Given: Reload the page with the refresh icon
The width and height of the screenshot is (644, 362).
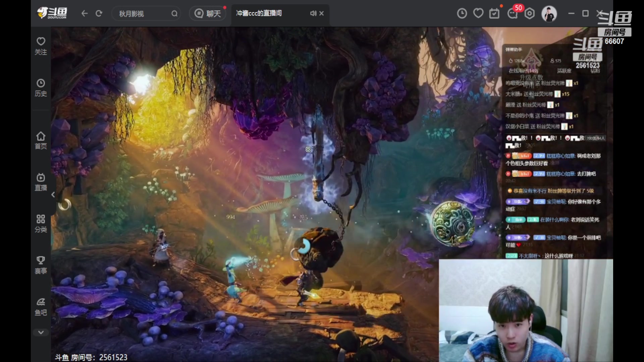Looking at the screenshot, I should tap(99, 13).
